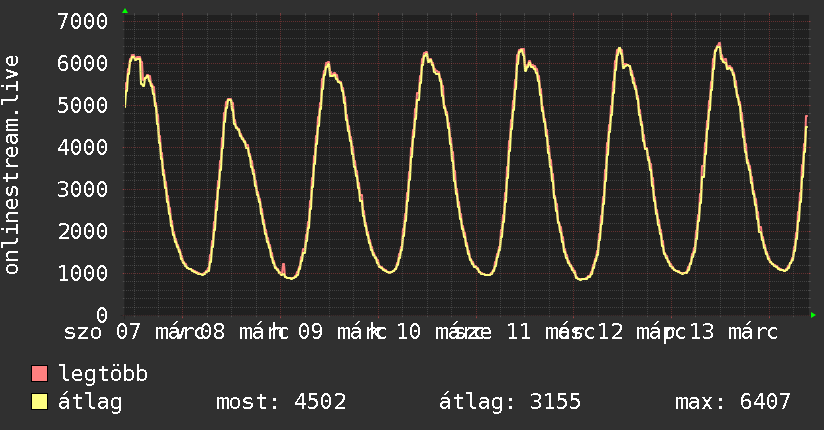Click the 'most: 4502' current value
The height and width of the screenshot is (430, 824).
[x=281, y=402]
